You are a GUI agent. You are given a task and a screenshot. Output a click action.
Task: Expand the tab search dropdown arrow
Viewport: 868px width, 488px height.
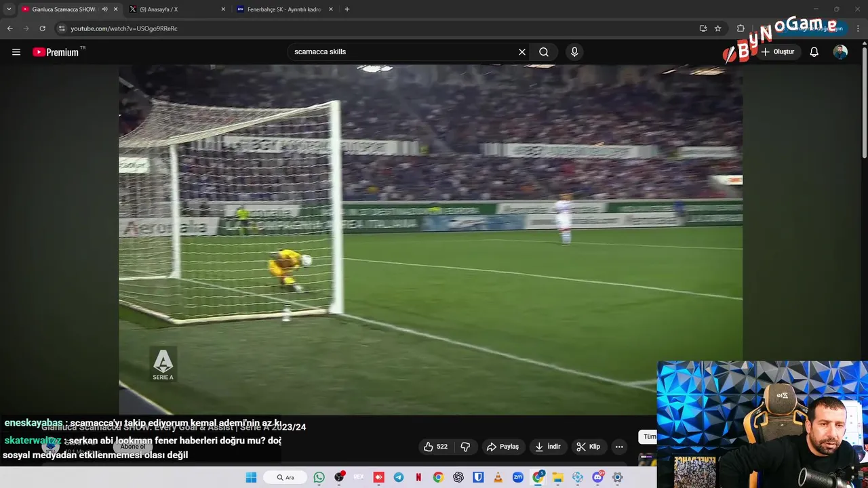8,9
